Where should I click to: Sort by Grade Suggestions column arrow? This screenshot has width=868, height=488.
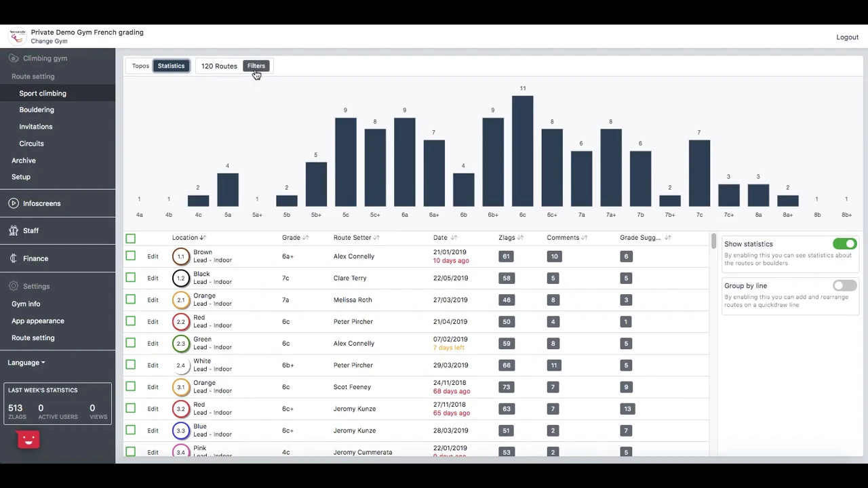(668, 238)
